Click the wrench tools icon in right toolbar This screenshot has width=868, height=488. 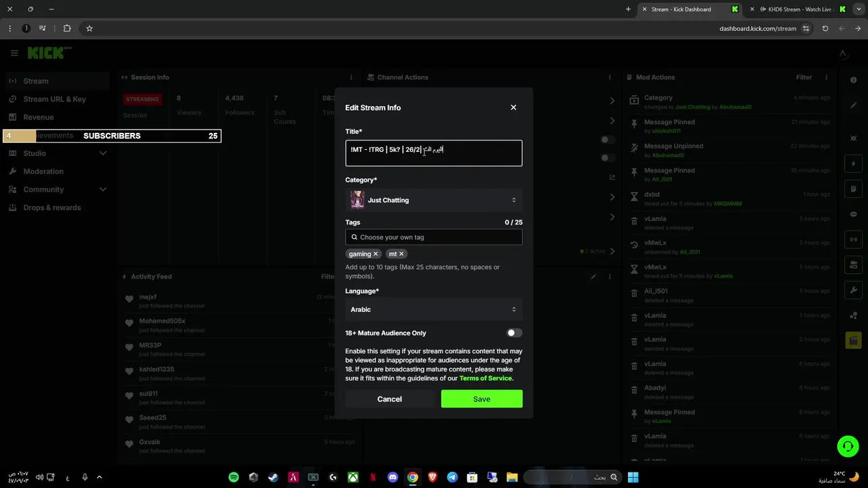853,290
